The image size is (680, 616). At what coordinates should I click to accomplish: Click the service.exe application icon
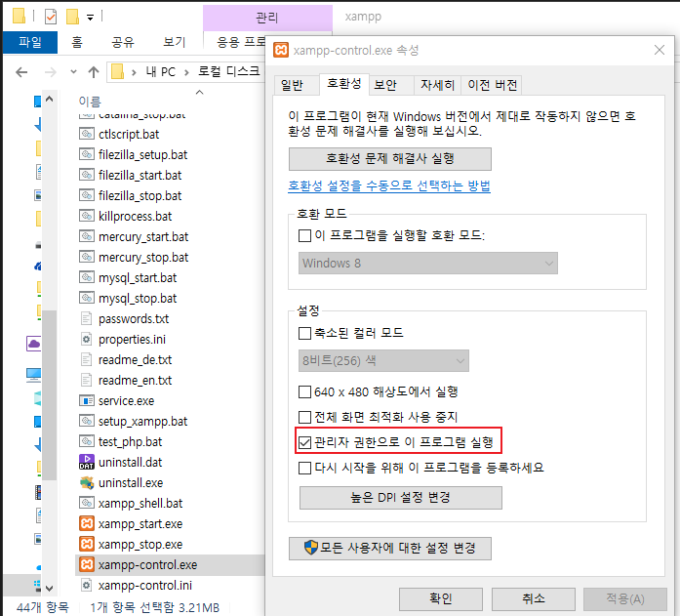point(87,400)
